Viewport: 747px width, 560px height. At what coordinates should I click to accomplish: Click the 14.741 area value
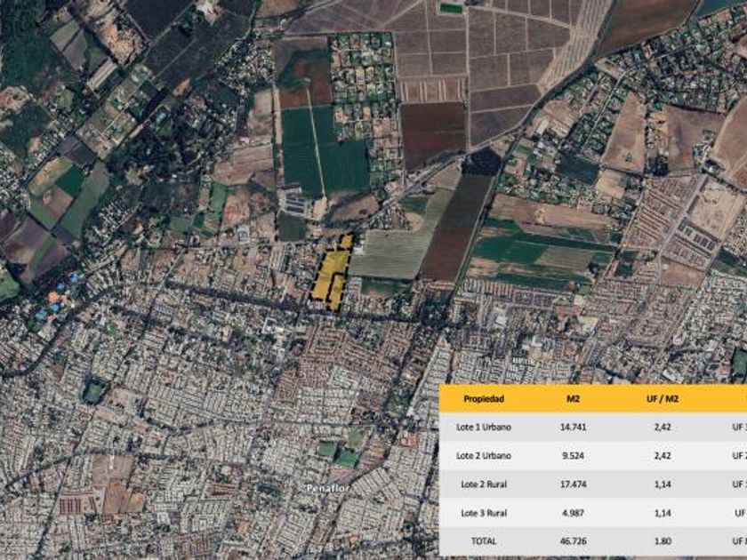coord(573,428)
